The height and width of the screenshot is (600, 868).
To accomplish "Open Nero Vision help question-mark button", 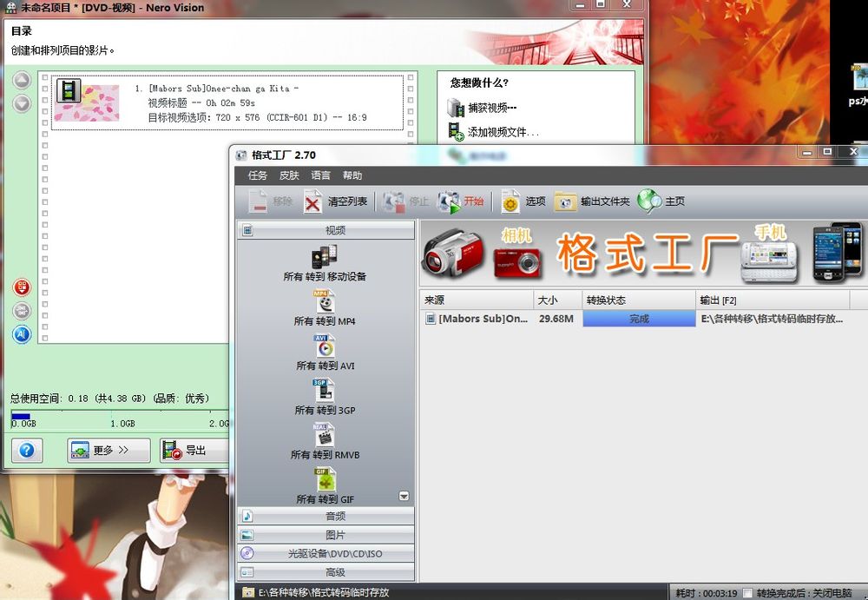I will point(27,451).
